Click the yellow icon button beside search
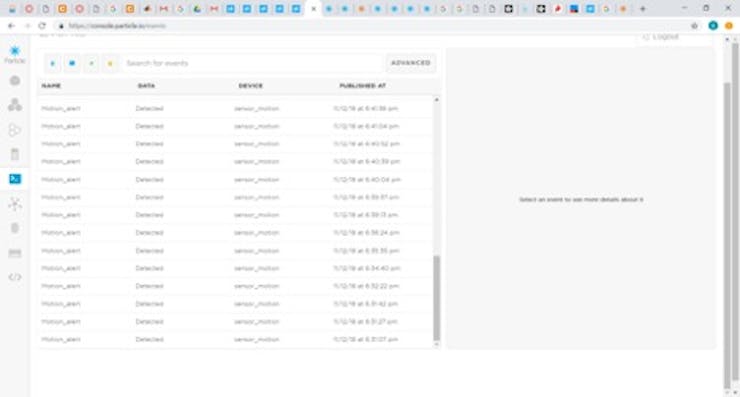Viewport: 740px width, 397px height. click(110, 63)
